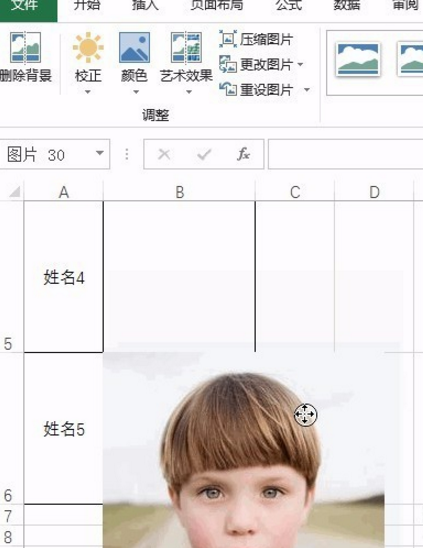Image resolution: width=423 pixels, height=548 pixels.
Task: Open the 页面布局 ribbon tab
Action: coord(216,5)
